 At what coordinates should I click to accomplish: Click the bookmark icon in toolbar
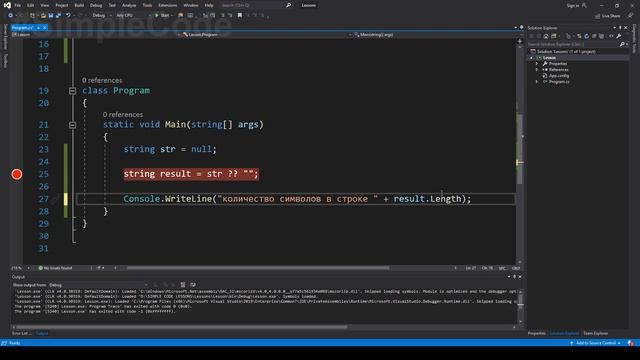(x=240, y=16)
